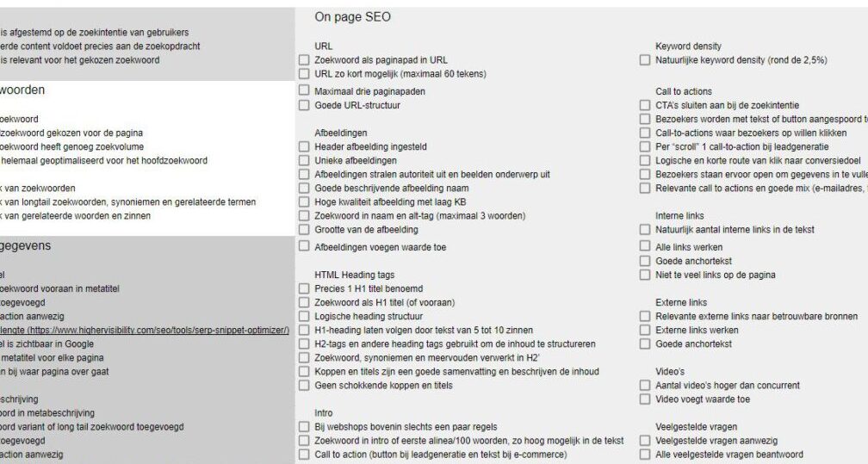868x464 pixels.
Task: Tick 'Alle links werken' checkbox
Action: click(x=645, y=246)
